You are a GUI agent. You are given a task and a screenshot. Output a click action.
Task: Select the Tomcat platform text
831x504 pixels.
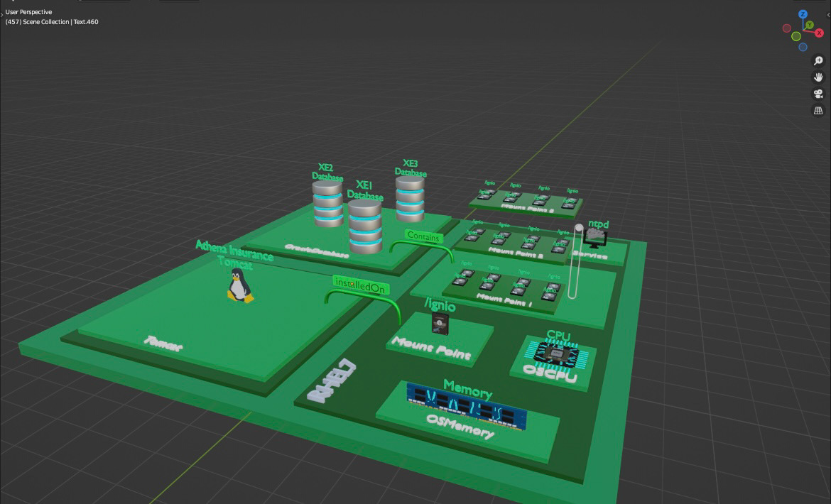pos(163,344)
